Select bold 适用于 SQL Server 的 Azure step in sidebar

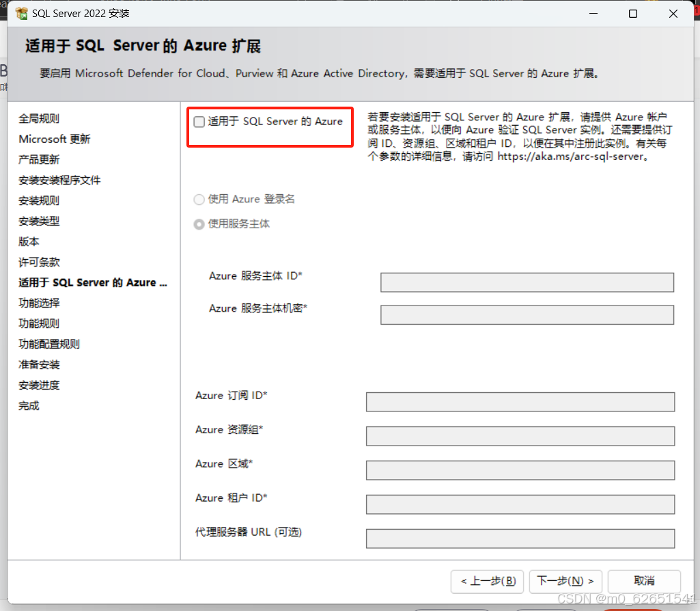click(x=93, y=283)
